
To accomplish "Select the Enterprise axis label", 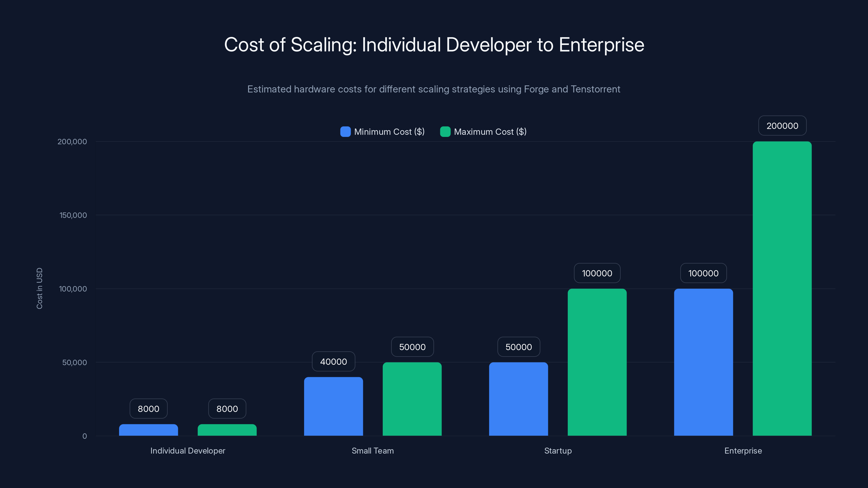I will [x=743, y=451].
